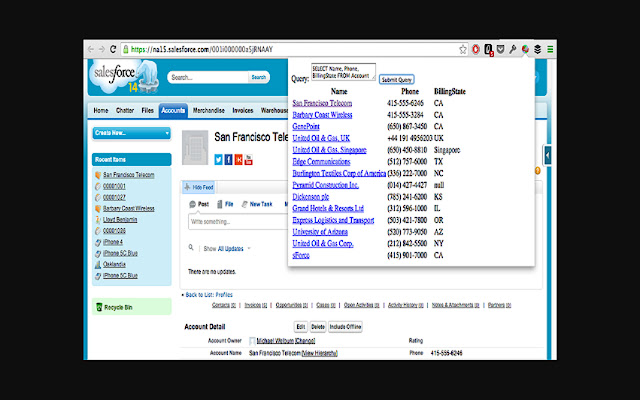Open Barbary Coast Wireless in Recent Items
This screenshot has height=400, width=640.
129,209
